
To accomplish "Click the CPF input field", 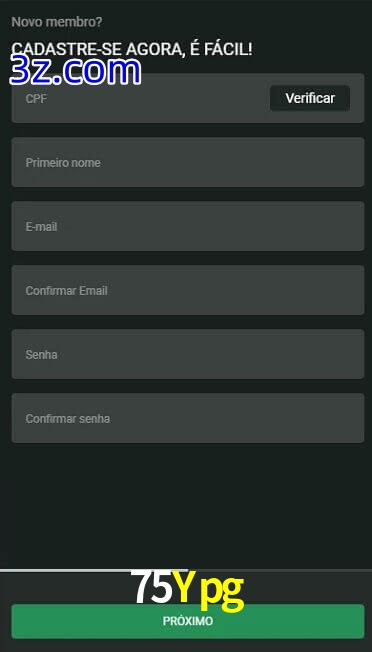I will (141, 98).
